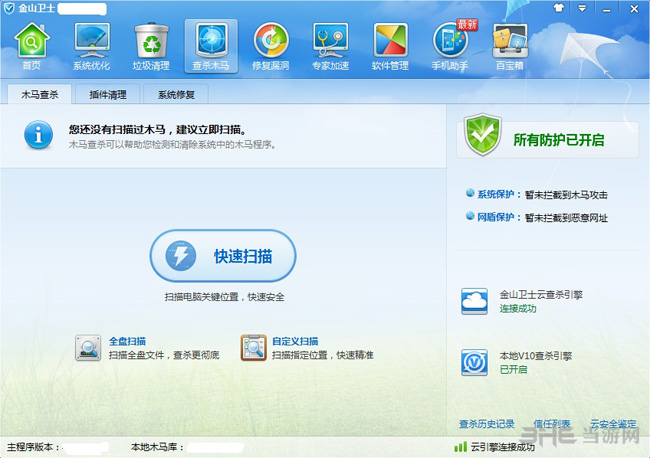Start the 快速扫描 quick scan
Screen dimensions: 650x458
(223, 256)
